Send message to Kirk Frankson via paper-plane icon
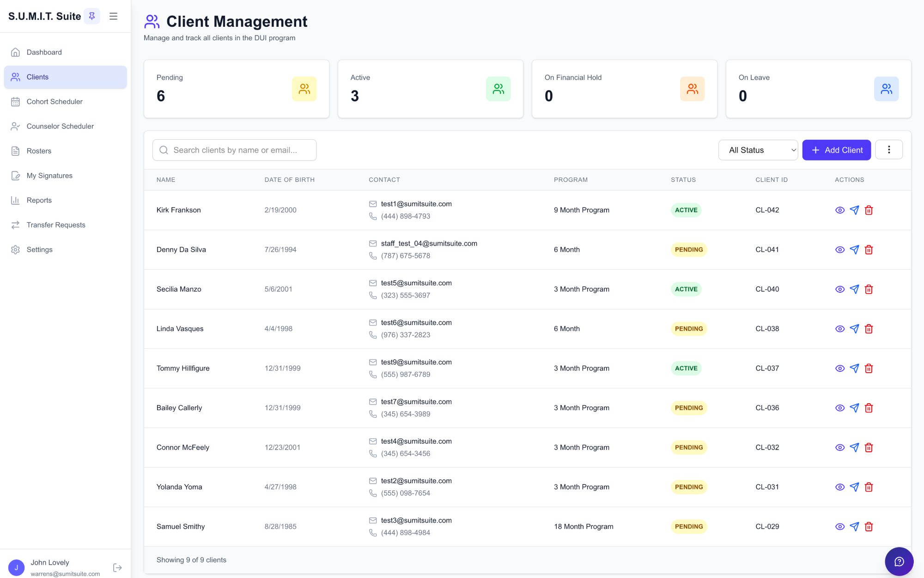 [x=854, y=210]
